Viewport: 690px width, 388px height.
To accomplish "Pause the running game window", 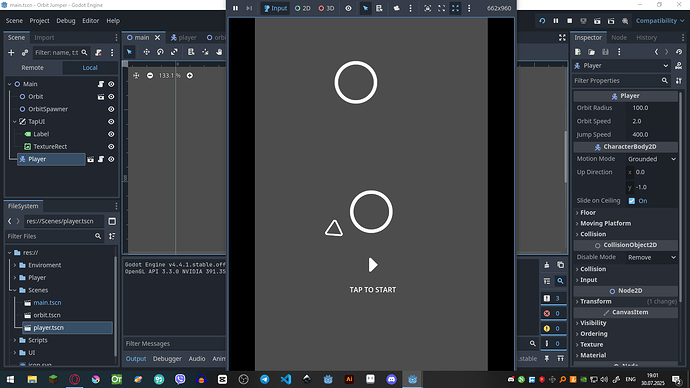I will click(x=235, y=8).
